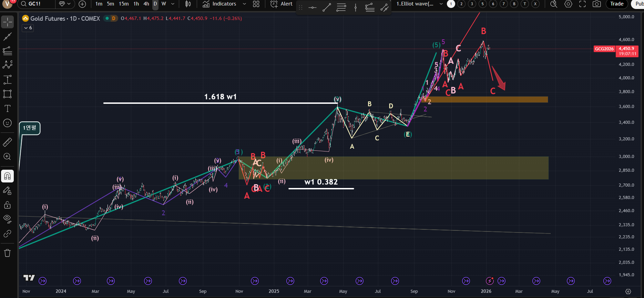Image resolution: width=644 pixels, height=298 pixels.
Task: Select the crosshair cursor tool
Action: [7, 22]
